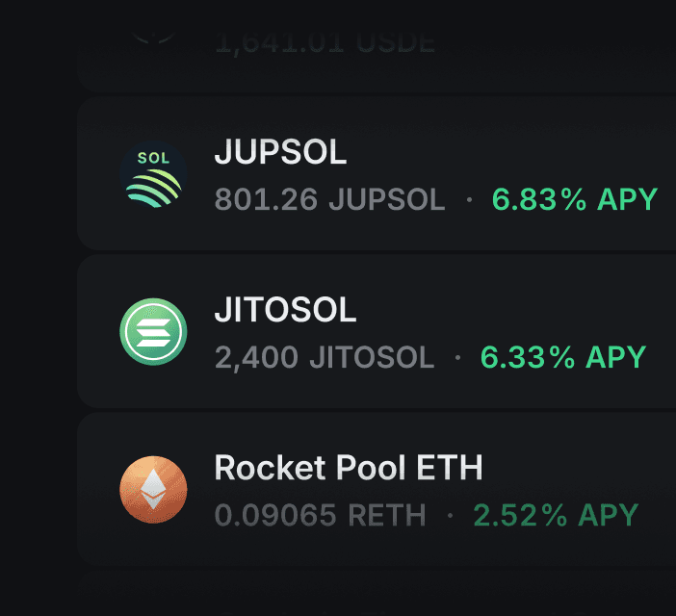Click the 0.09065 RETH balance text
This screenshot has width=676, height=616.
pos(320,515)
